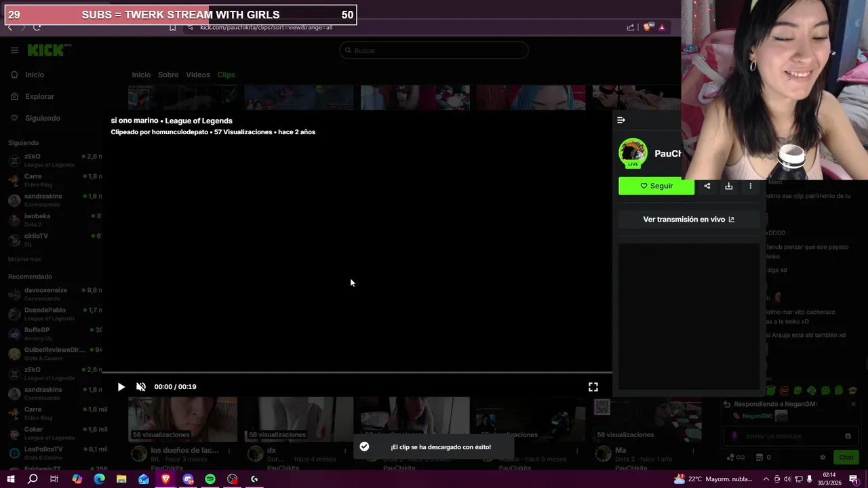Open Carre's Elden Ring channel under Siguiendo

point(54,180)
